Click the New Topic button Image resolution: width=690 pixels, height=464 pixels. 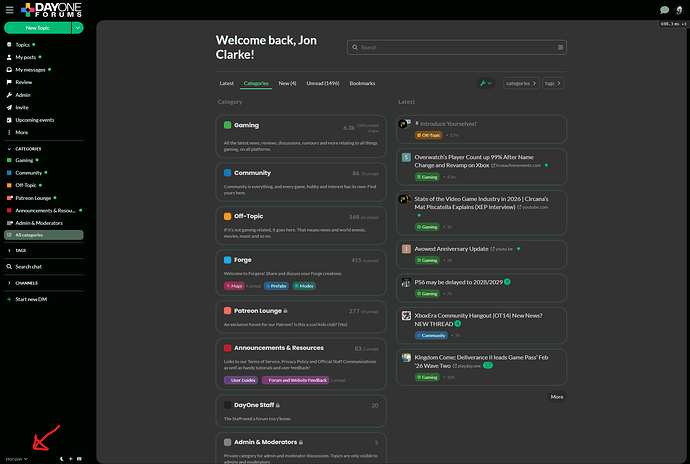(x=37, y=28)
